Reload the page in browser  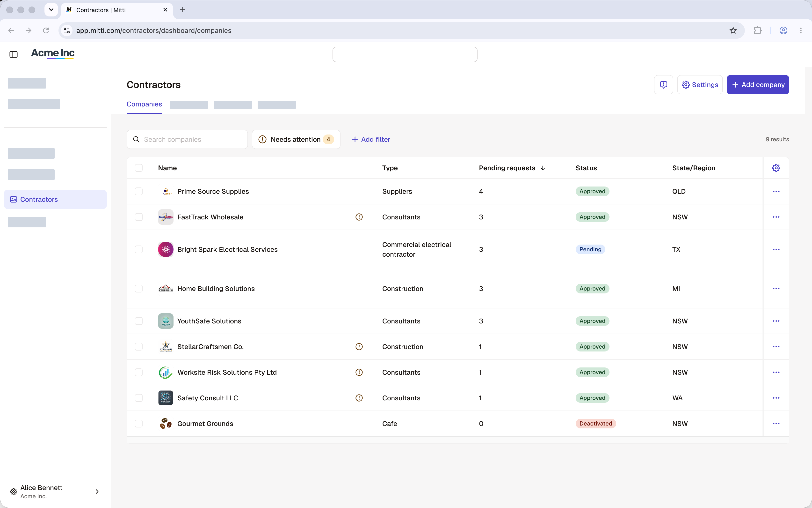point(46,30)
